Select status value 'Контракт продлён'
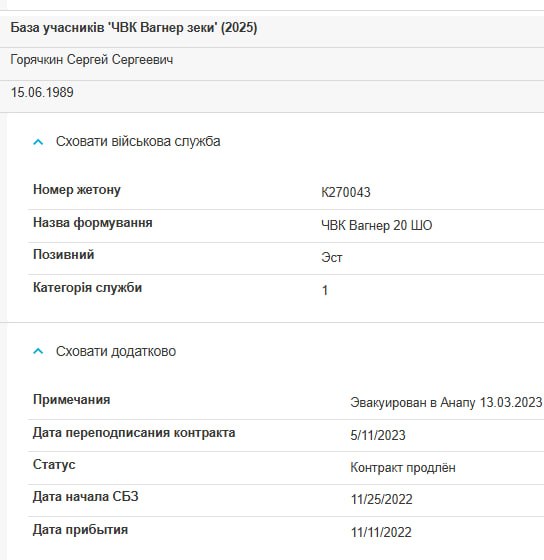Screen dimensions: 544x560 [x=403, y=468]
